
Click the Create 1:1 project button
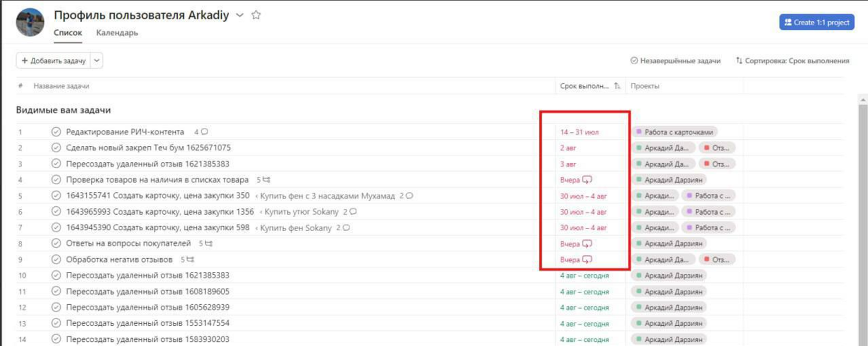click(816, 22)
